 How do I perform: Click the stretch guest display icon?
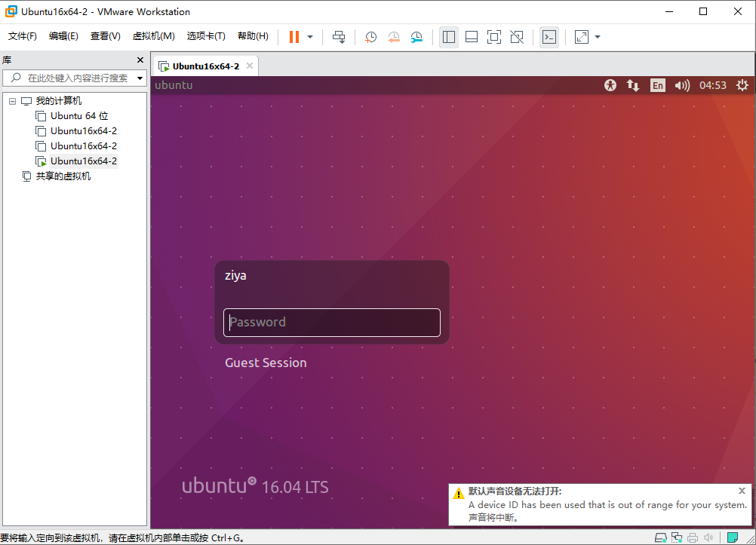coord(582,37)
